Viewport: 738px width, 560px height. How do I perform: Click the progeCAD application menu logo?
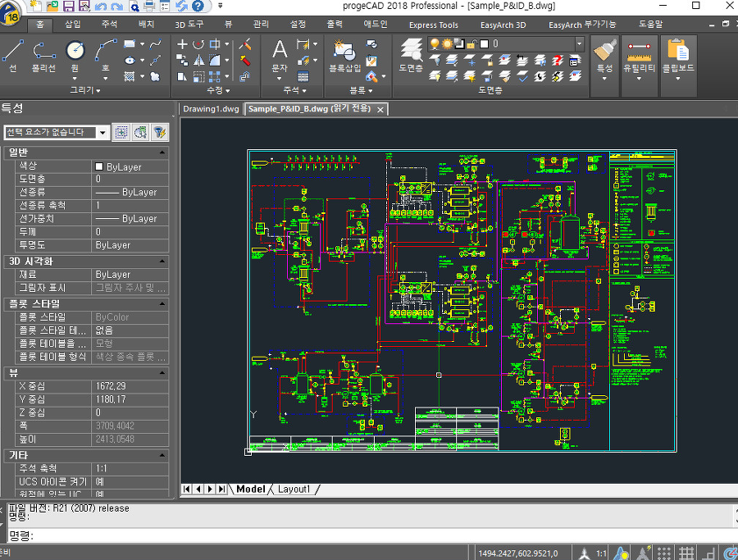(x=11, y=13)
